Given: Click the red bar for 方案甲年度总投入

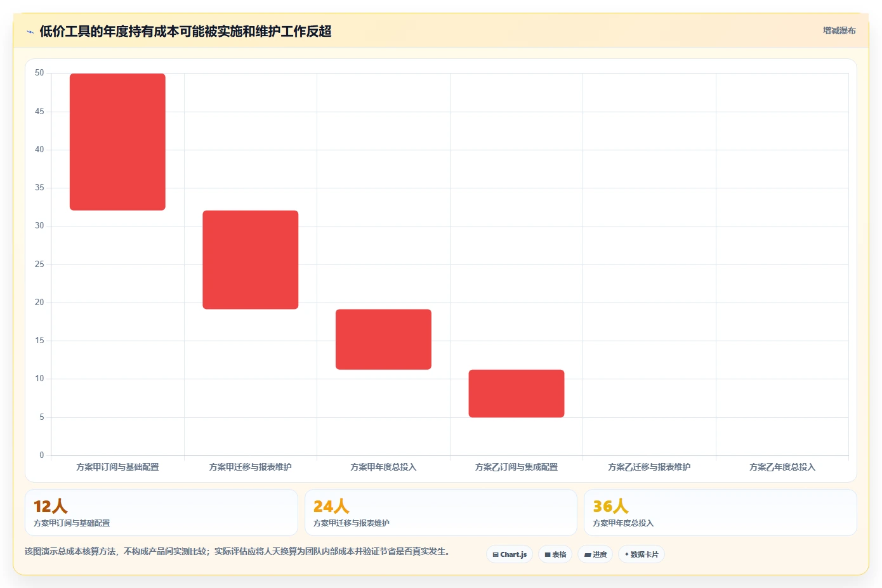Looking at the screenshot, I should [x=383, y=339].
